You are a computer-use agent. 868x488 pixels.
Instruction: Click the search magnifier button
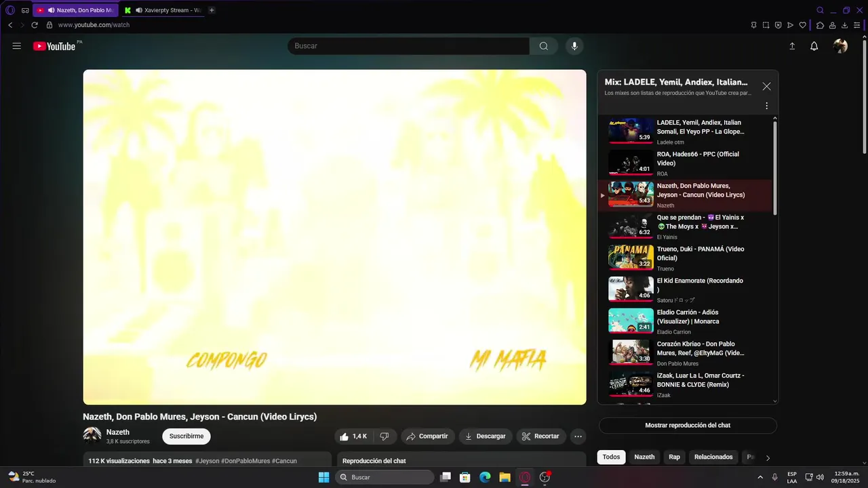click(x=544, y=46)
